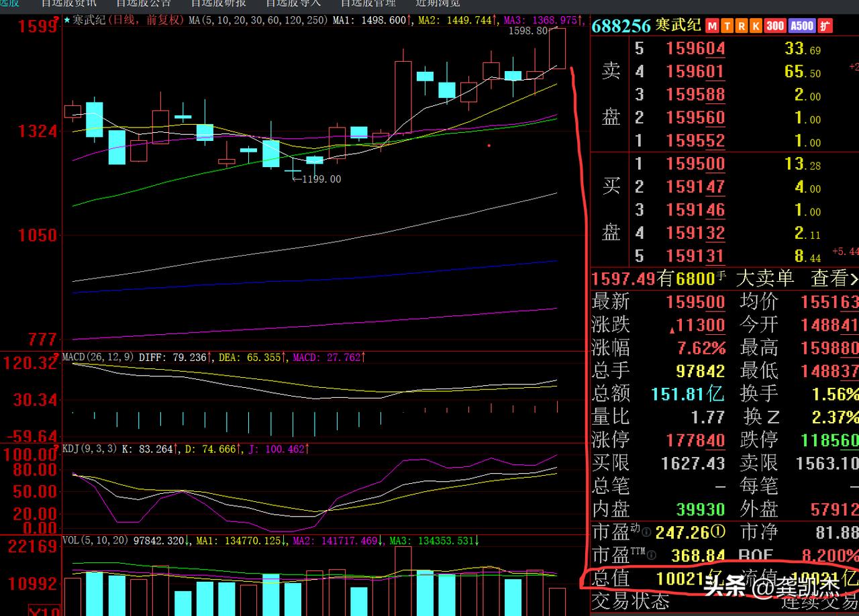Click the red M badge beside 寒武纪
The image size is (859, 616).
711,26
